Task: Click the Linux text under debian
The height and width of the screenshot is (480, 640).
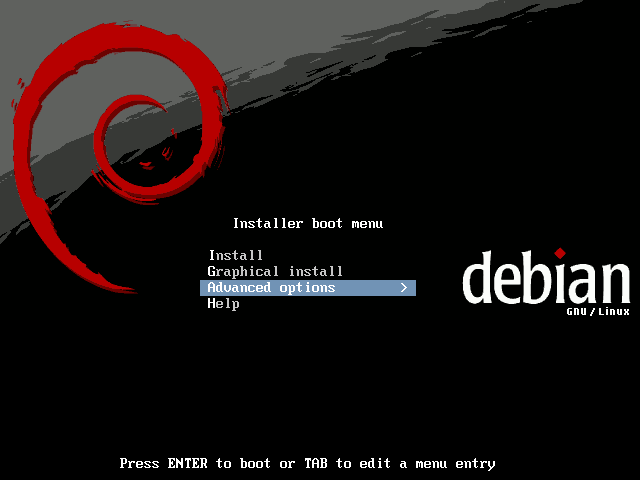Action: tap(613, 313)
